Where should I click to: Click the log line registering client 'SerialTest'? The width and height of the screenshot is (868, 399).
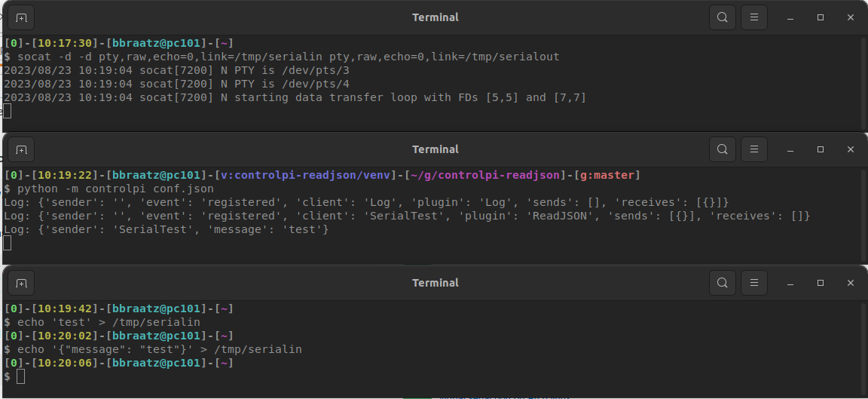pyautogui.click(x=407, y=216)
